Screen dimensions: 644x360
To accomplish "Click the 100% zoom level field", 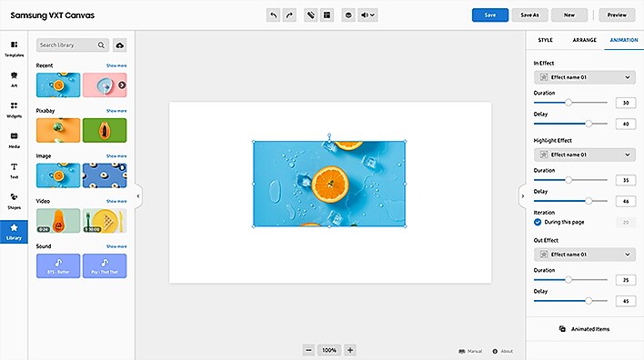I will pos(329,350).
